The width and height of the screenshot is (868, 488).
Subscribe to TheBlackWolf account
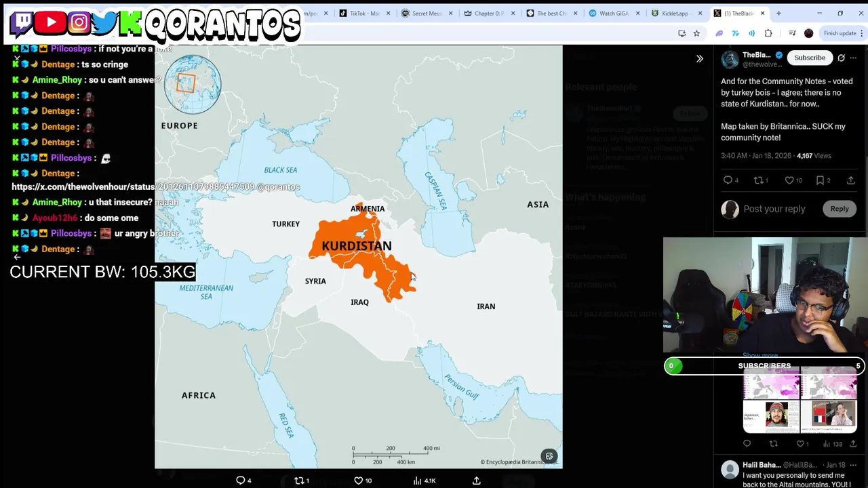pos(810,58)
